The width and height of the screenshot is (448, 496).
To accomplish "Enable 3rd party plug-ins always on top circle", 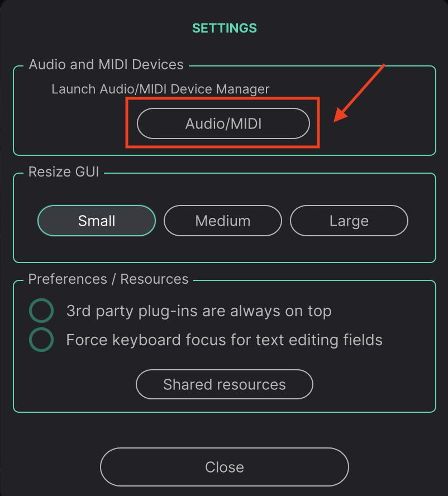I will pos(41,311).
